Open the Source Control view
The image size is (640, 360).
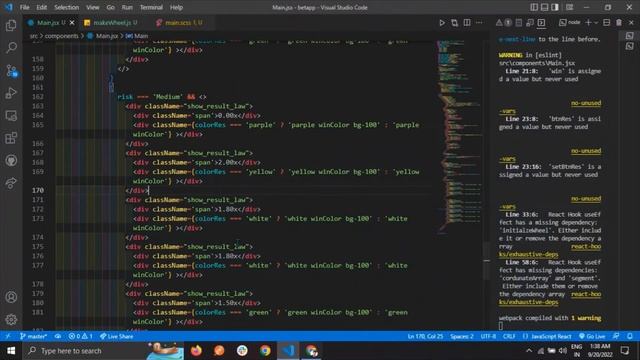11,71
